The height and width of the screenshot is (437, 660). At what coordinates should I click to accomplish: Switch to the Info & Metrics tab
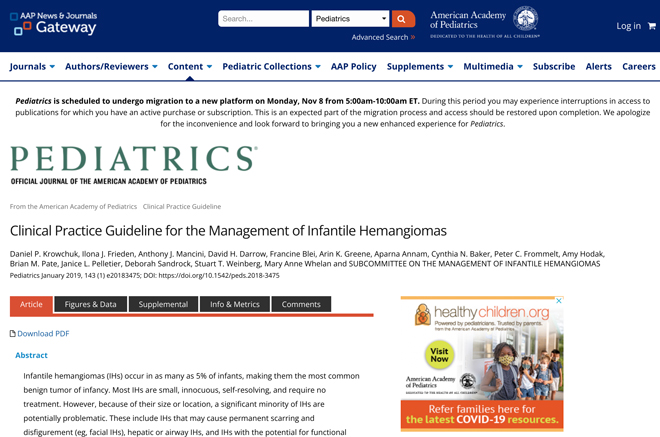click(x=235, y=304)
